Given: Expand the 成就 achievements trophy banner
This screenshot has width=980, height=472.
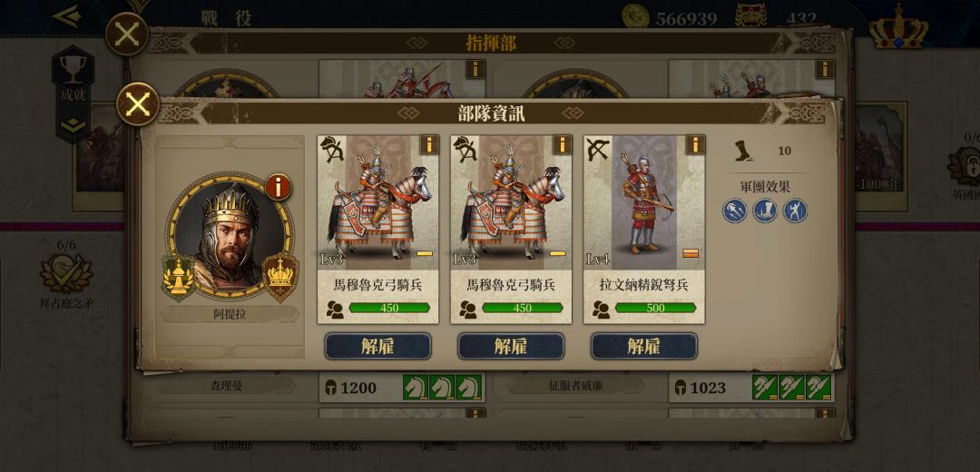Looking at the screenshot, I should pyautogui.click(x=73, y=93).
